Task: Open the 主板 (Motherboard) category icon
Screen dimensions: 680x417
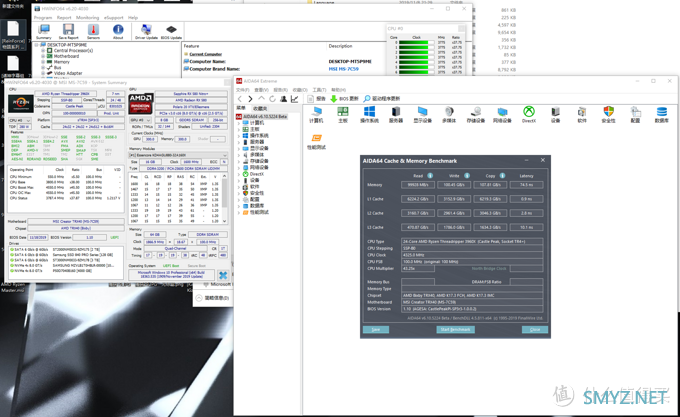Action: click(343, 114)
